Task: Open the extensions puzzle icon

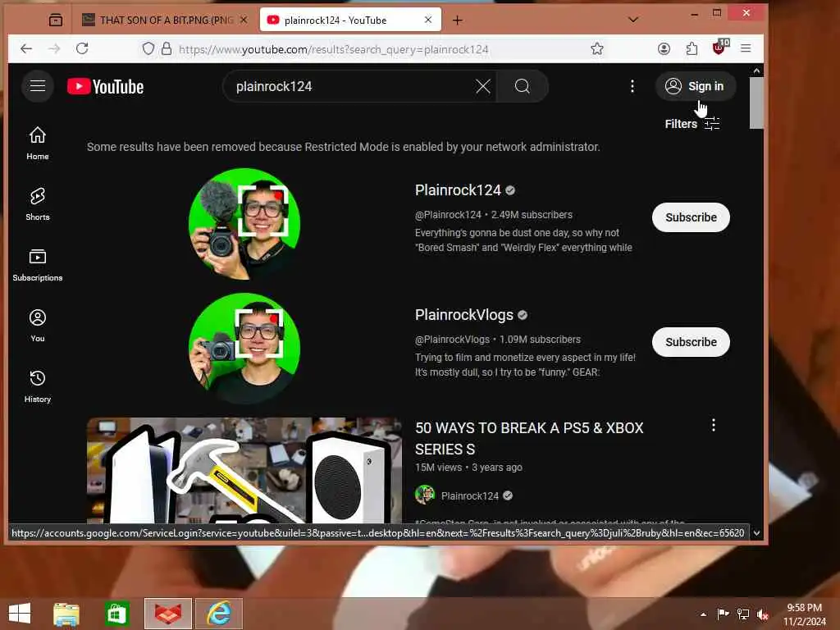Action: (692, 48)
